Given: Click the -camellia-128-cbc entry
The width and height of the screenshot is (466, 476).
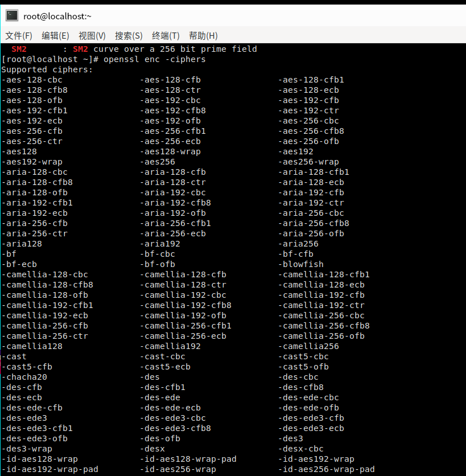Looking at the screenshot, I should (44, 274).
